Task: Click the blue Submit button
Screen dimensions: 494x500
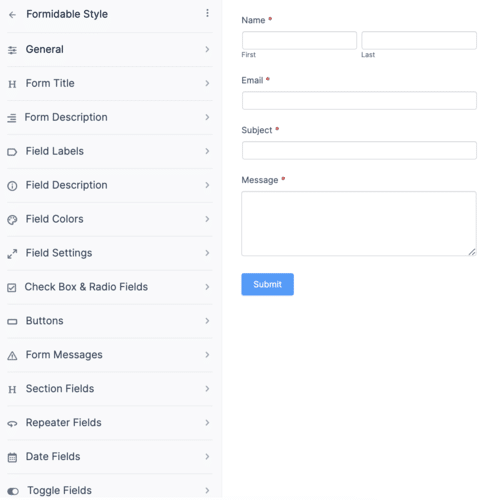Action: 267,284
